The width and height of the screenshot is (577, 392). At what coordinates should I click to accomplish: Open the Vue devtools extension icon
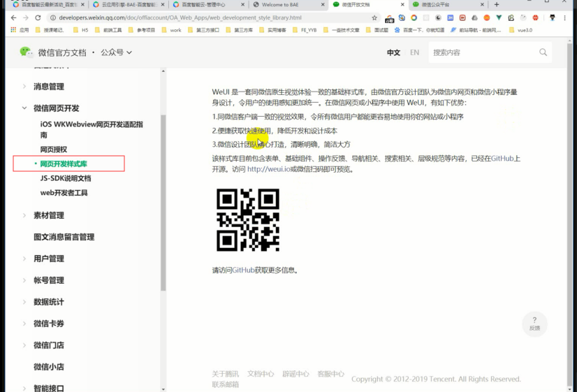pyautogui.click(x=499, y=17)
